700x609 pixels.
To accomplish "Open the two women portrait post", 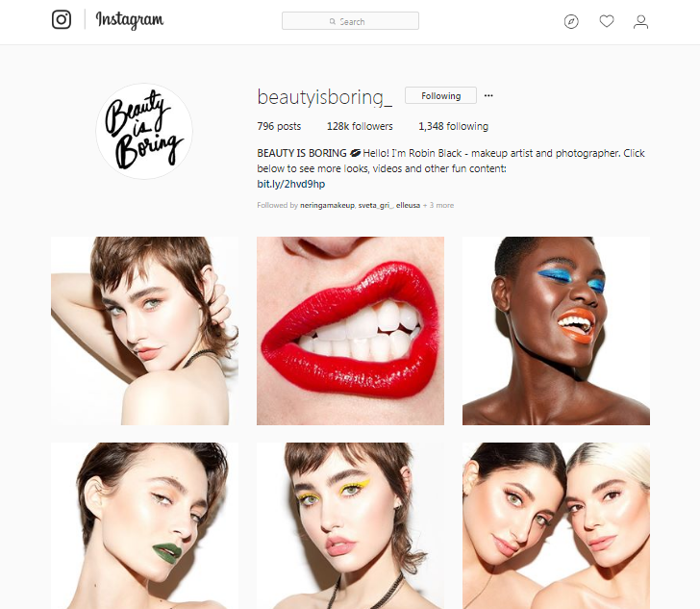I will coord(556,526).
